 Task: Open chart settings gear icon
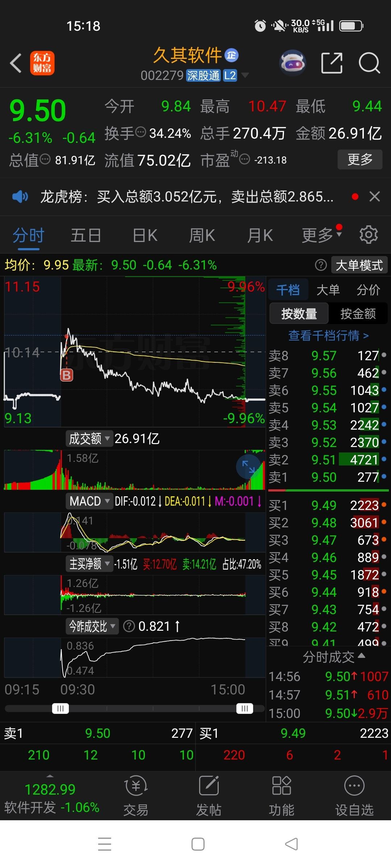[x=369, y=235]
